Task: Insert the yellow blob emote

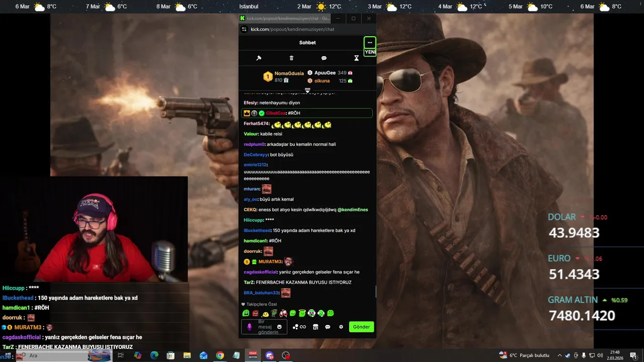Action: click(265, 314)
